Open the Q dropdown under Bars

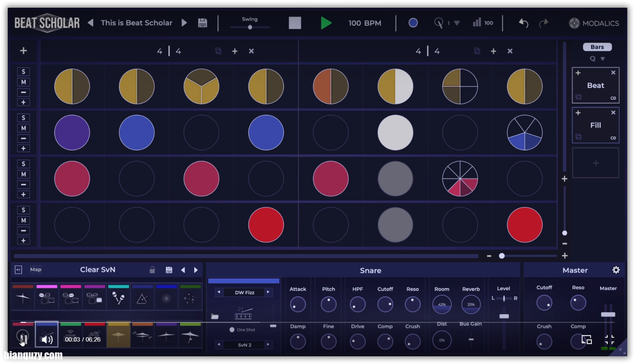602,59
